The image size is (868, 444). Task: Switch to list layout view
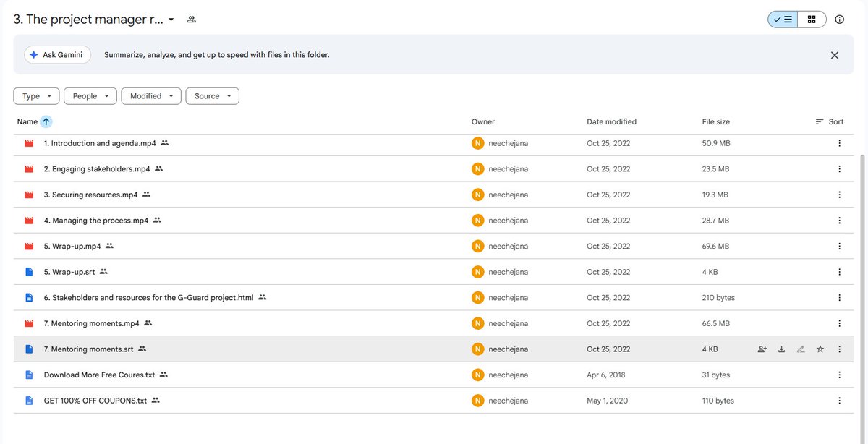[x=783, y=20]
